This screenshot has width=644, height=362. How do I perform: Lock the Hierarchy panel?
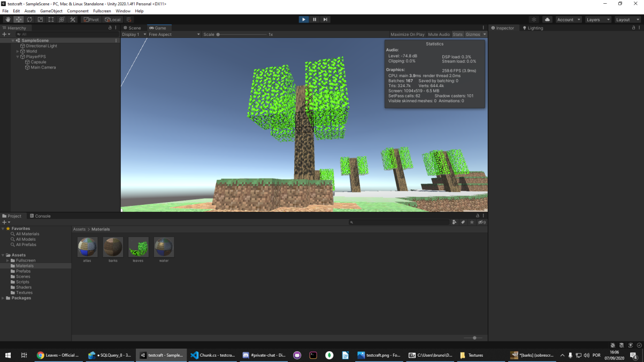coord(110,28)
